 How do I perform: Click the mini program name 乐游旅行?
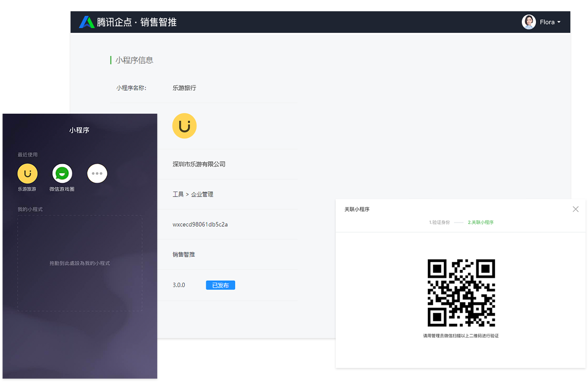(184, 88)
